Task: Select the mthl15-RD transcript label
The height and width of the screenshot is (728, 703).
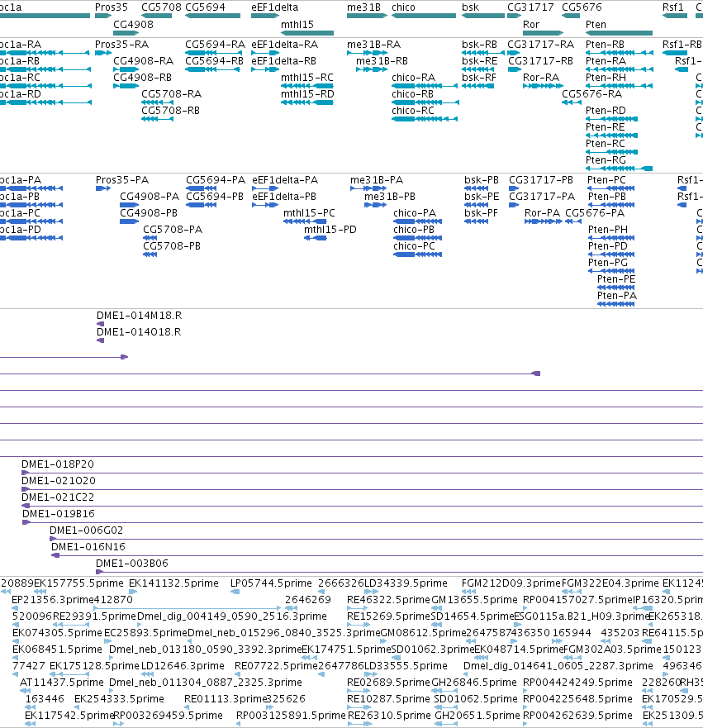Action: click(x=307, y=94)
